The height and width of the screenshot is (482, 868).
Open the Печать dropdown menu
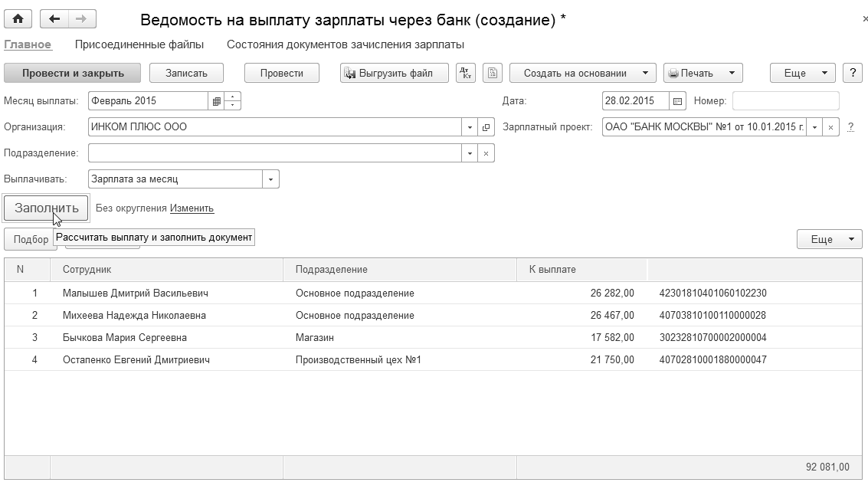point(732,73)
